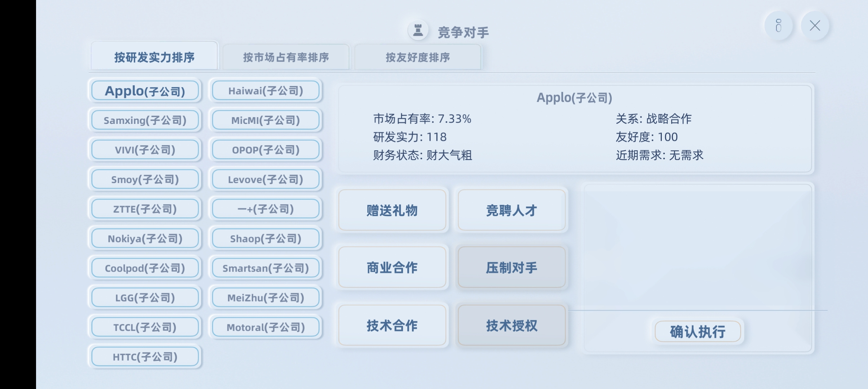This screenshot has height=389, width=868.
Task: Choose 竞聘人才 action
Action: (511, 210)
